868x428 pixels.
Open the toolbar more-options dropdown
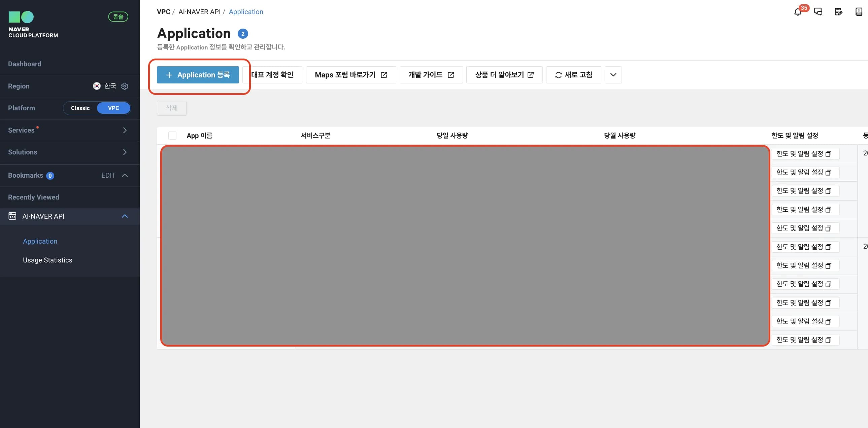point(613,75)
